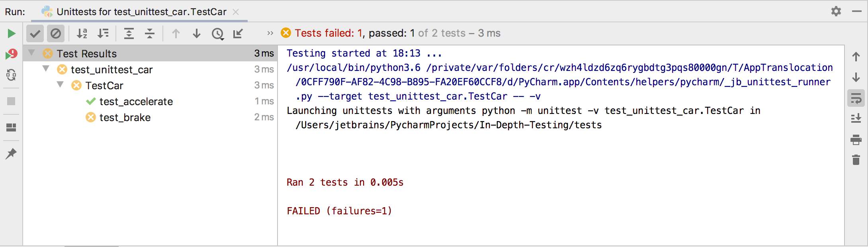Jump to the next failed test
Viewport: 868px width, 247px height.
pos(197,33)
